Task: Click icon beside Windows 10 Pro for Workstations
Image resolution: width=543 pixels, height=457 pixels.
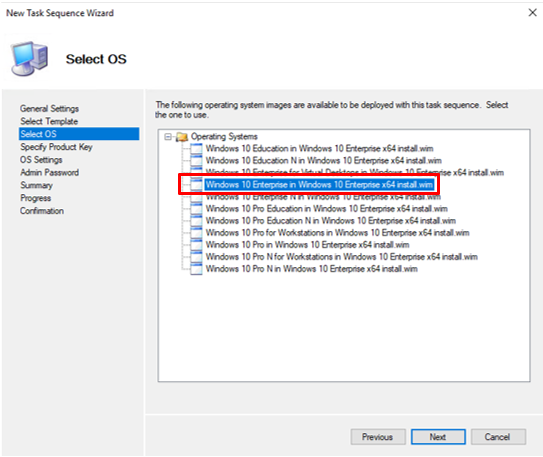Action: (196, 233)
